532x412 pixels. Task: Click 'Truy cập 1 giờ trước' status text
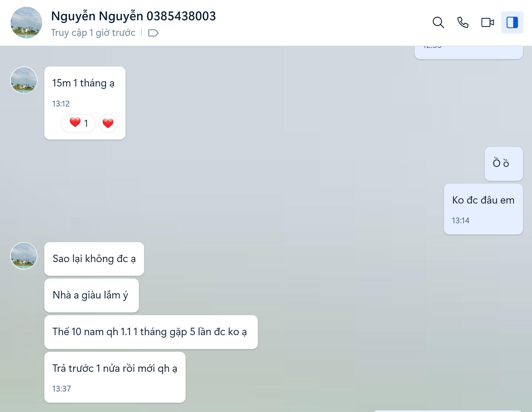(x=93, y=33)
